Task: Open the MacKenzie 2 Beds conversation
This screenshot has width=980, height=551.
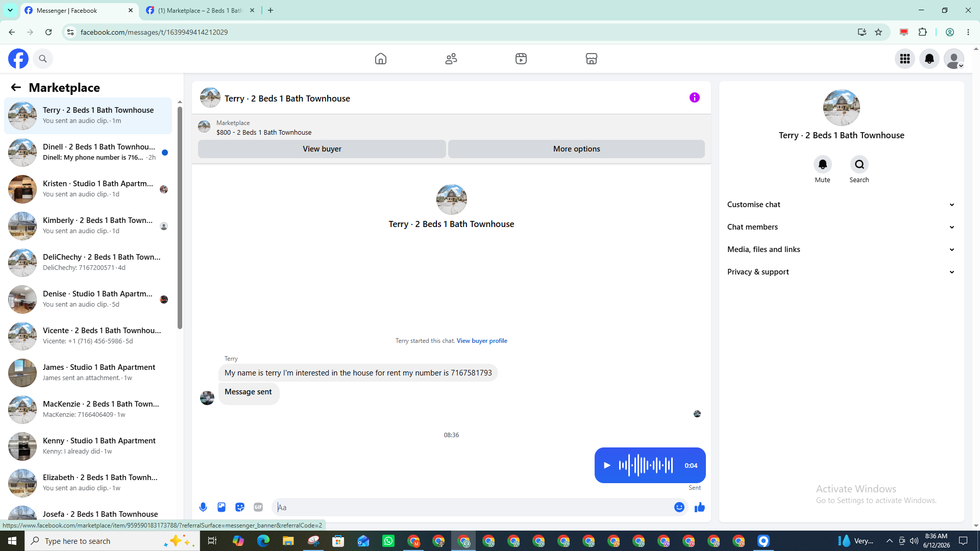Action: point(88,409)
